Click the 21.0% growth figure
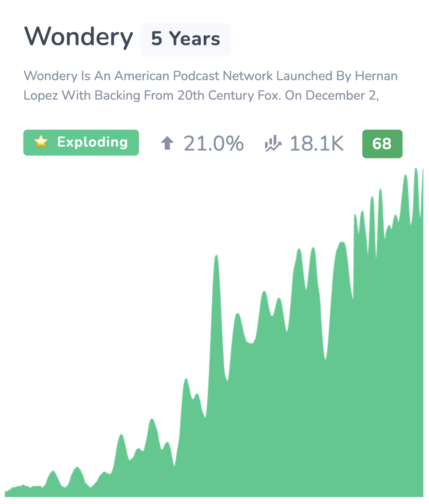The image size is (429, 504). tap(213, 143)
